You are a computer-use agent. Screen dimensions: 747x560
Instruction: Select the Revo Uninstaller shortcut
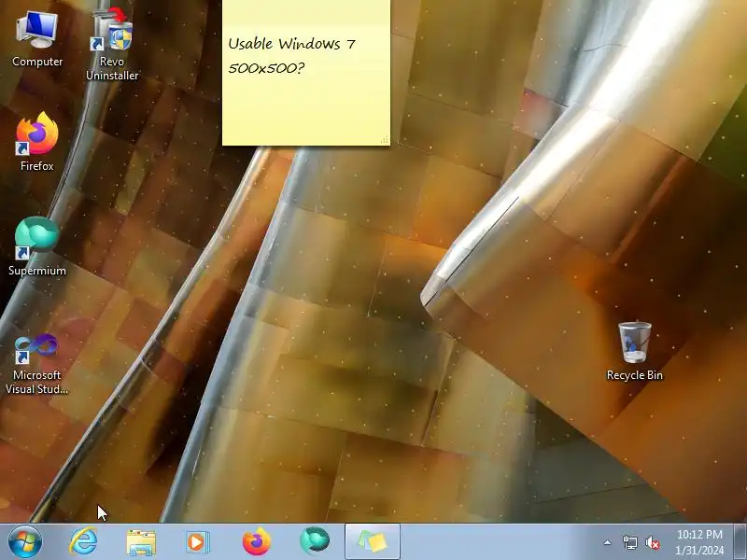point(112,44)
